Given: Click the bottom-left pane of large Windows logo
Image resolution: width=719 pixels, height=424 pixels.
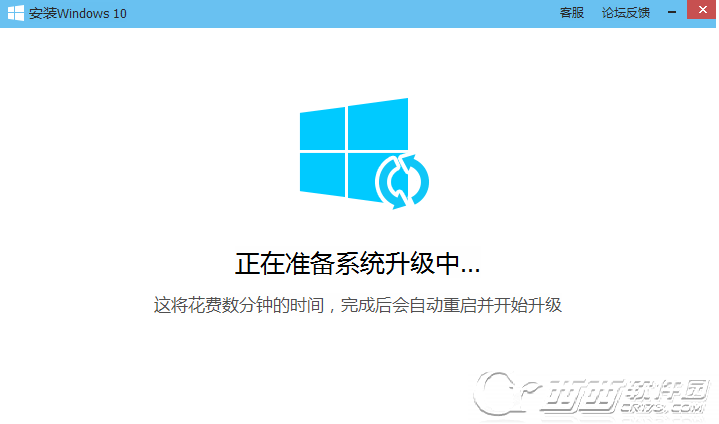Looking at the screenshot, I should point(322,175).
